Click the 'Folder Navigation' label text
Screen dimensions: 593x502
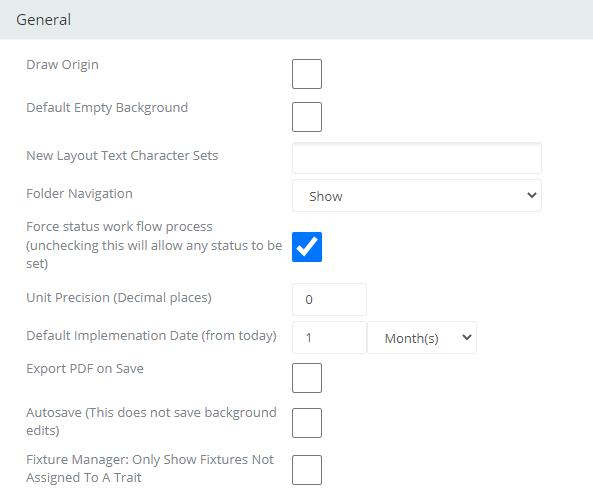click(79, 194)
